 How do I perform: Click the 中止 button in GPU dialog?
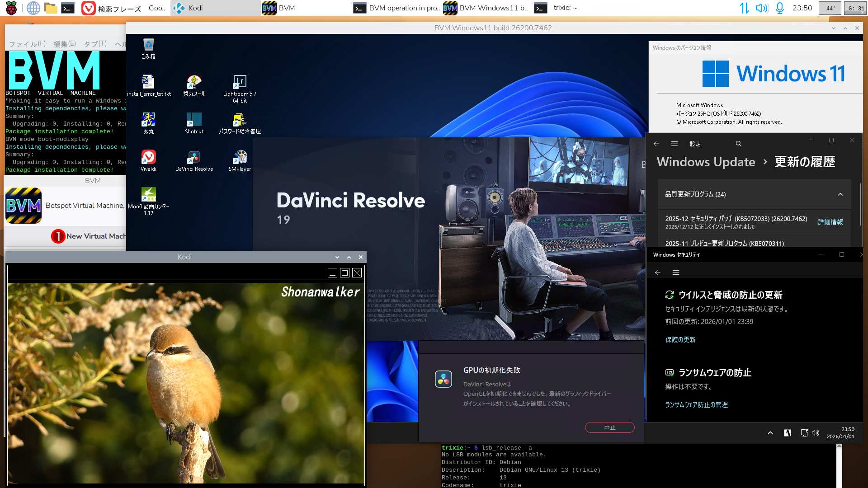point(609,427)
